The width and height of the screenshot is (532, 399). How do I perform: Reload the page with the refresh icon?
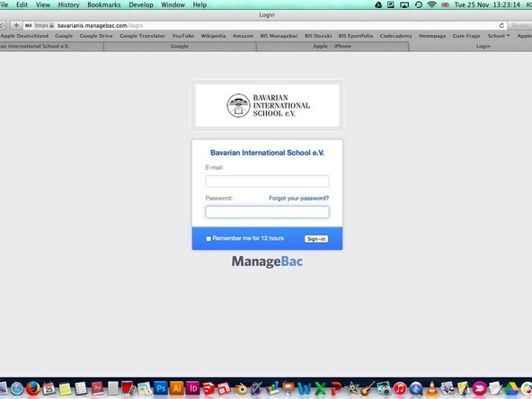[x=501, y=25]
